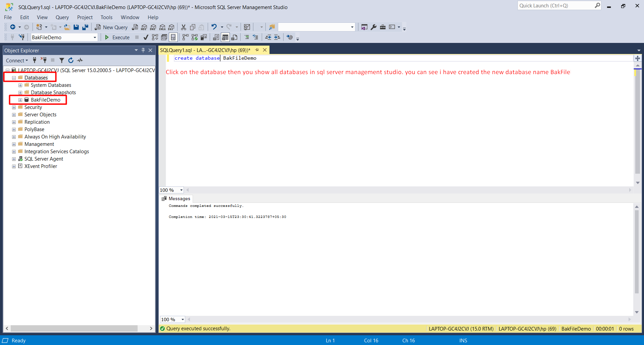This screenshot has width=644, height=345.
Task: Click the Copy icon in toolbar
Action: click(193, 27)
